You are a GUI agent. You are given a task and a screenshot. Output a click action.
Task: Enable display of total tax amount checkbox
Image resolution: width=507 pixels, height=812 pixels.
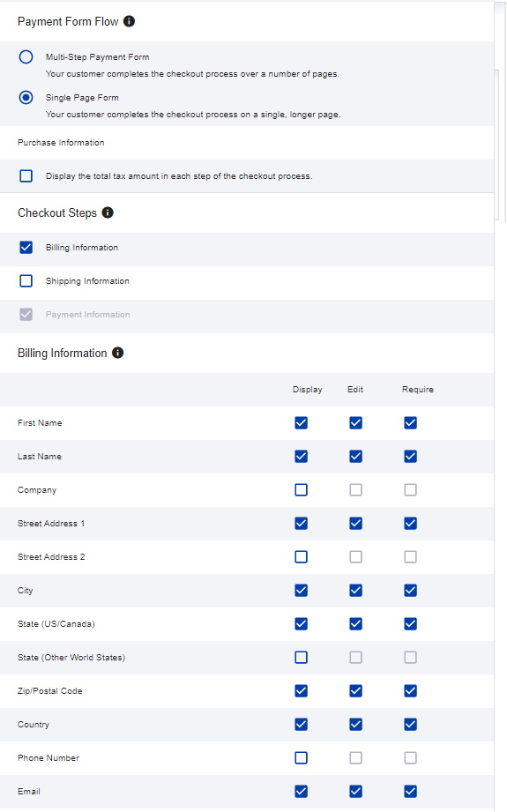pyautogui.click(x=26, y=176)
